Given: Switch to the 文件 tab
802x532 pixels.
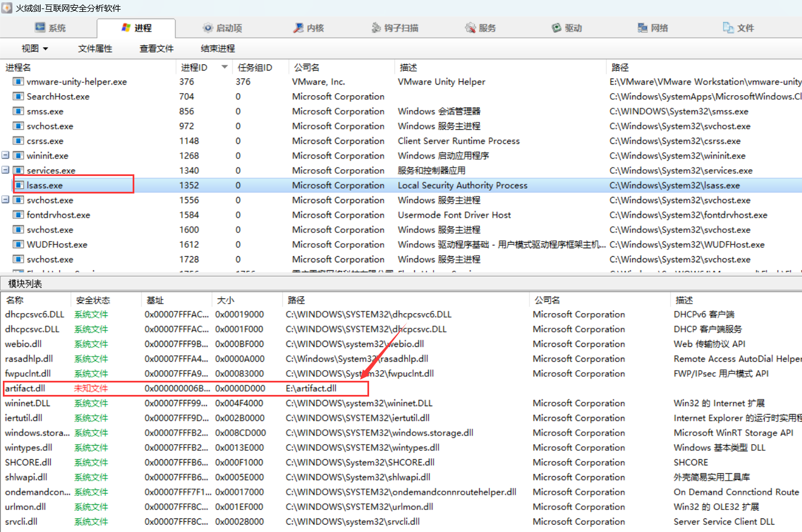Looking at the screenshot, I should pyautogui.click(x=738, y=28).
